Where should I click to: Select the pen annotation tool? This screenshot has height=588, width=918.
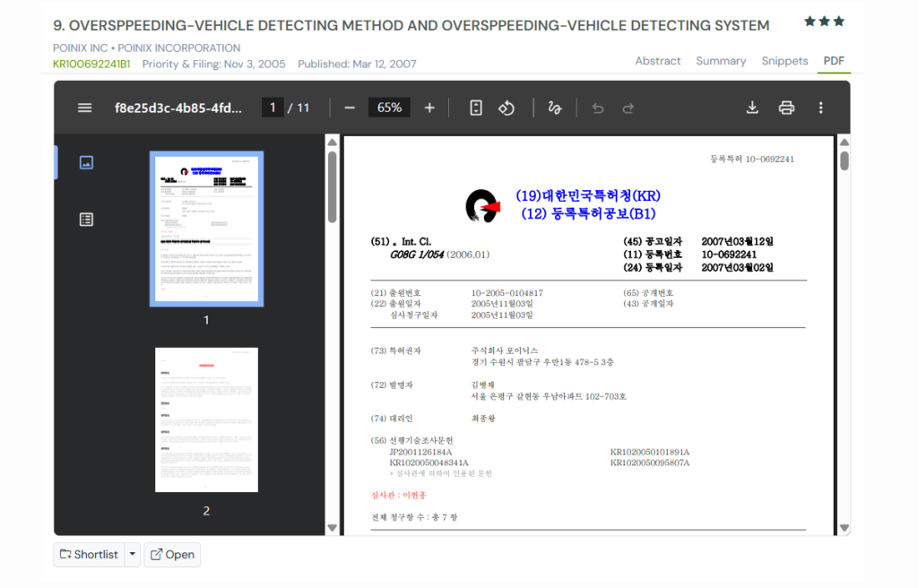[x=554, y=107]
